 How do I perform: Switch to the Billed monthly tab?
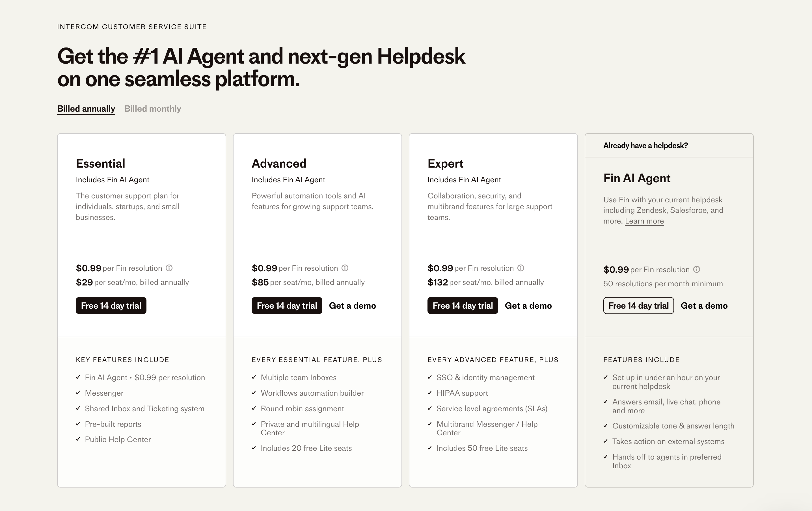tap(152, 109)
